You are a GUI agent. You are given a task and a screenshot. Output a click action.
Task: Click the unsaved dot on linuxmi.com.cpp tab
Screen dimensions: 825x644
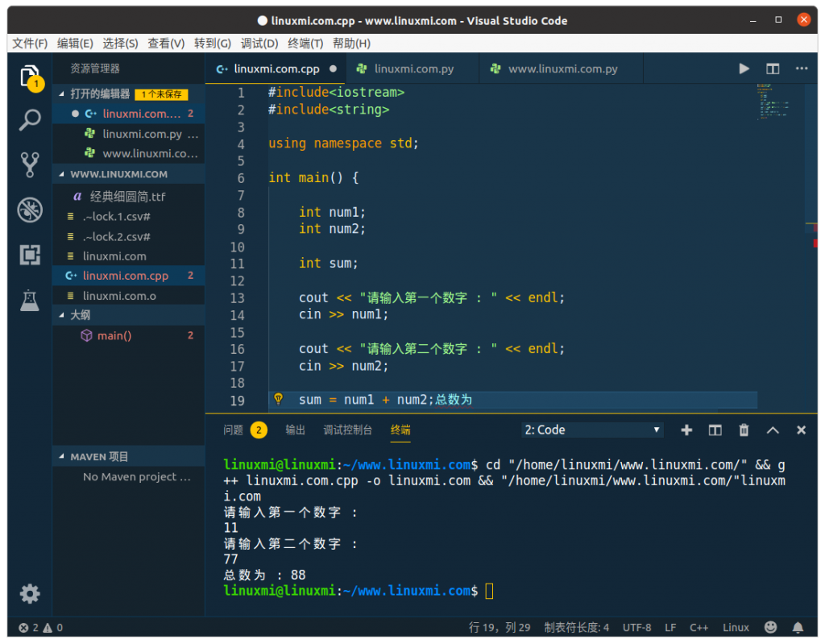(333, 69)
